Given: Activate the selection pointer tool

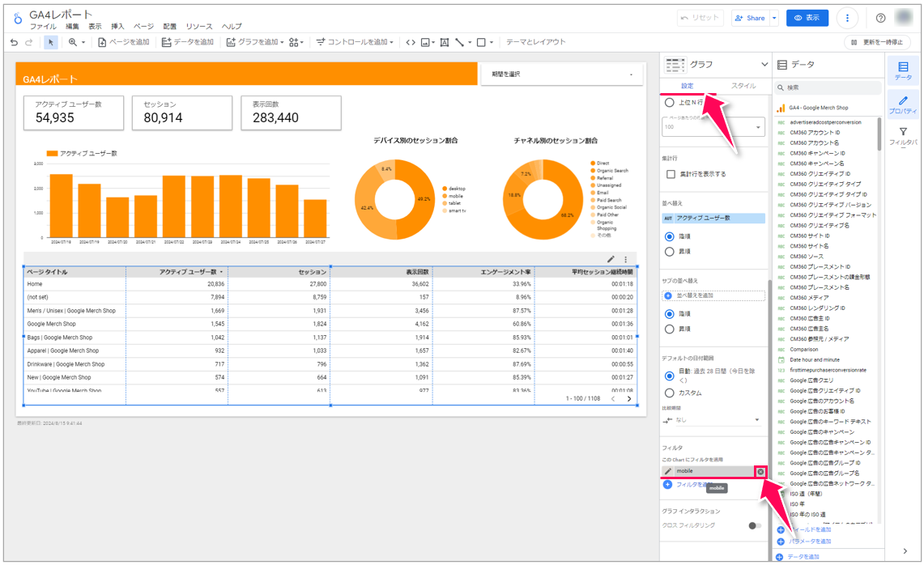Looking at the screenshot, I should [x=51, y=42].
